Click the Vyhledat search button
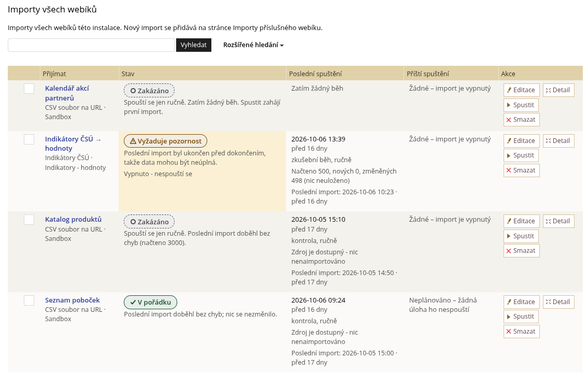The height and width of the screenshot is (373, 588). [x=194, y=45]
